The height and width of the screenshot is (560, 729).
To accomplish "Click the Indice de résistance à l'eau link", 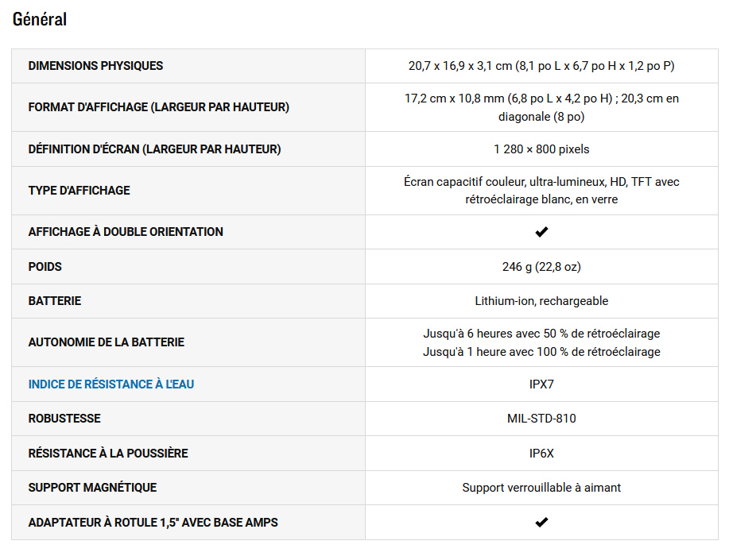I will coord(111,384).
